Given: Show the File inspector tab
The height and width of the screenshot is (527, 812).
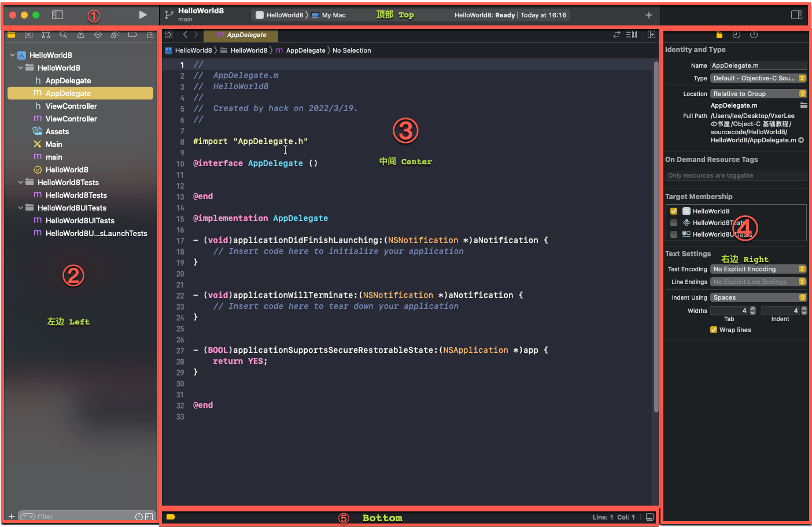Looking at the screenshot, I should 719,35.
